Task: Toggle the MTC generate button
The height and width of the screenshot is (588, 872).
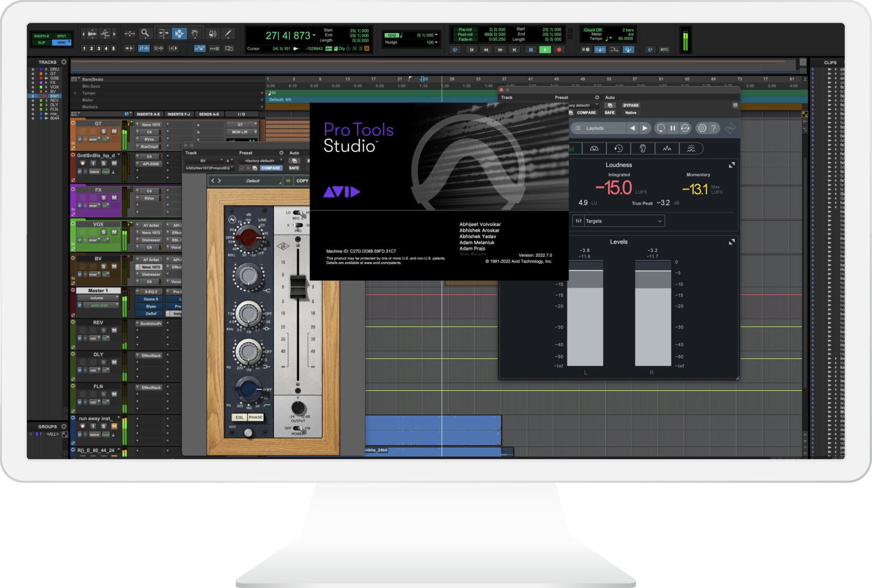Action: point(664,49)
